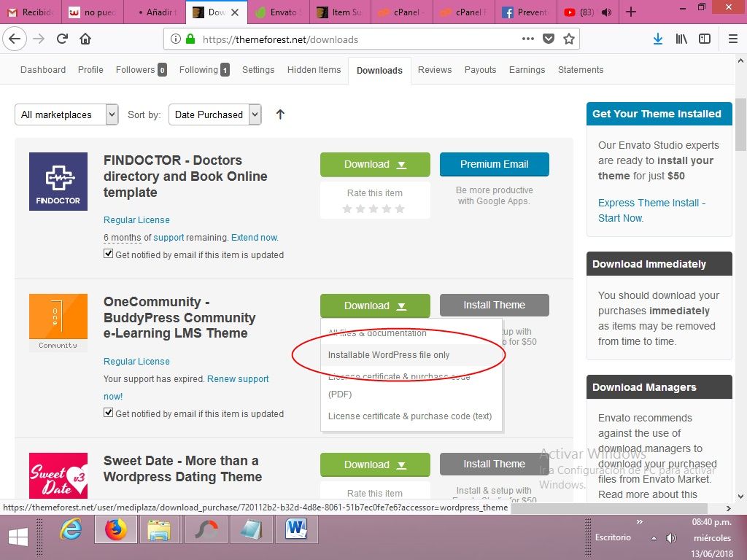This screenshot has height=560, width=747.
Task: Open the Payouts tab
Action: click(x=480, y=69)
